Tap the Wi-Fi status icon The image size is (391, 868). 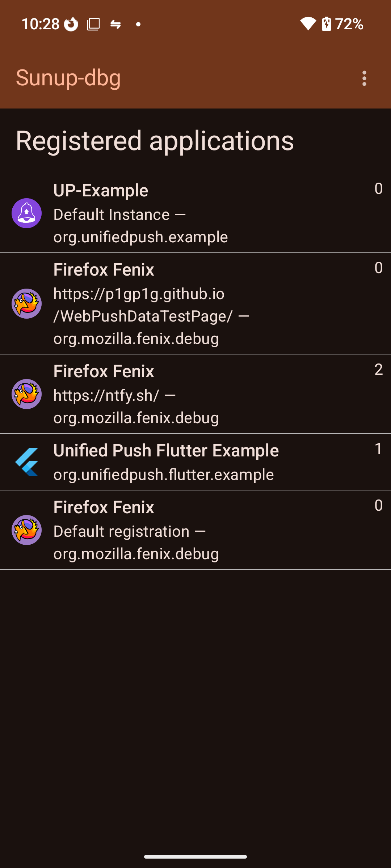[308, 24]
